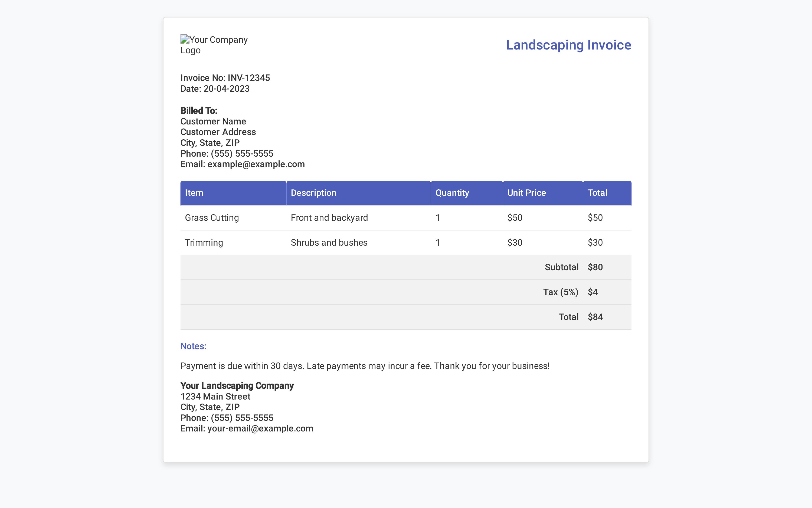Click the Total column header
Image resolution: width=812 pixels, height=508 pixels.
coord(607,193)
